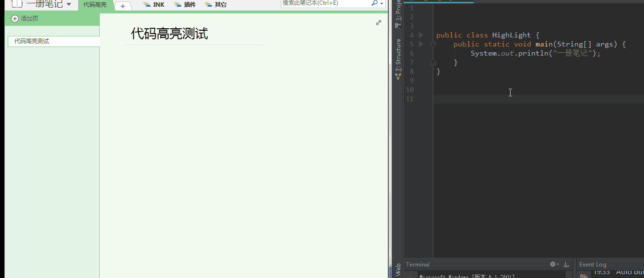The width and height of the screenshot is (644, 278).
Task: Open Terminal settings gear menu
Action: click(554, 264)
